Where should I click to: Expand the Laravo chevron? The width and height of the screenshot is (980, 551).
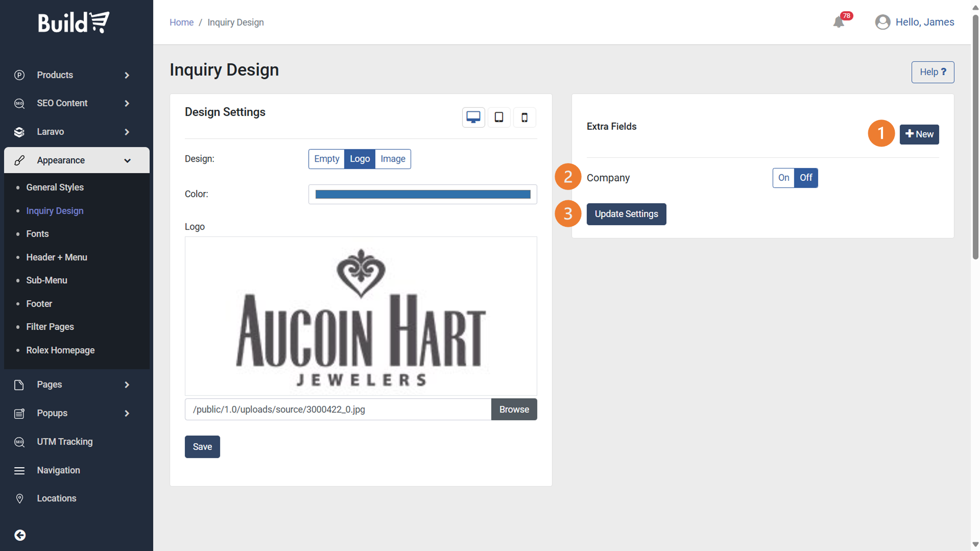coord(127,132)
